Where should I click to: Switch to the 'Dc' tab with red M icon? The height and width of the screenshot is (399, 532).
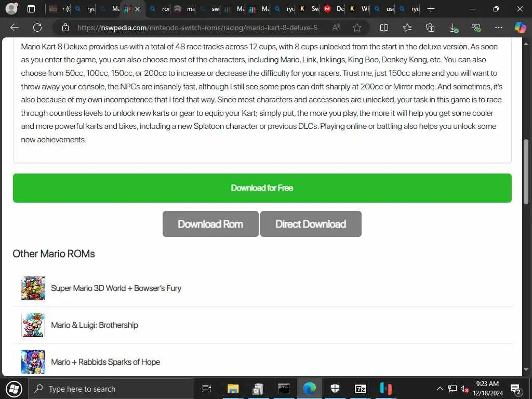point(334,9)
